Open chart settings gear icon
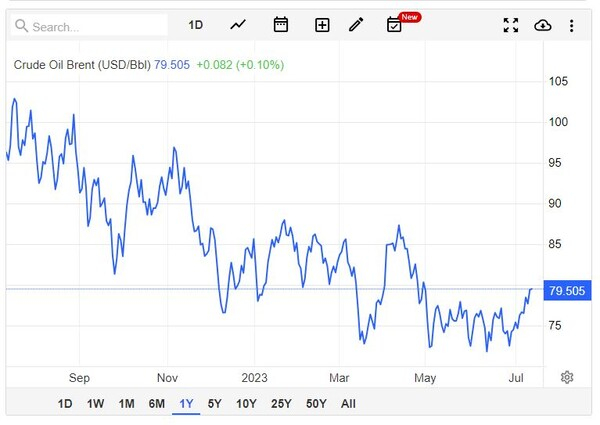This screenshot has width=600, height=425. coord(567,377)
